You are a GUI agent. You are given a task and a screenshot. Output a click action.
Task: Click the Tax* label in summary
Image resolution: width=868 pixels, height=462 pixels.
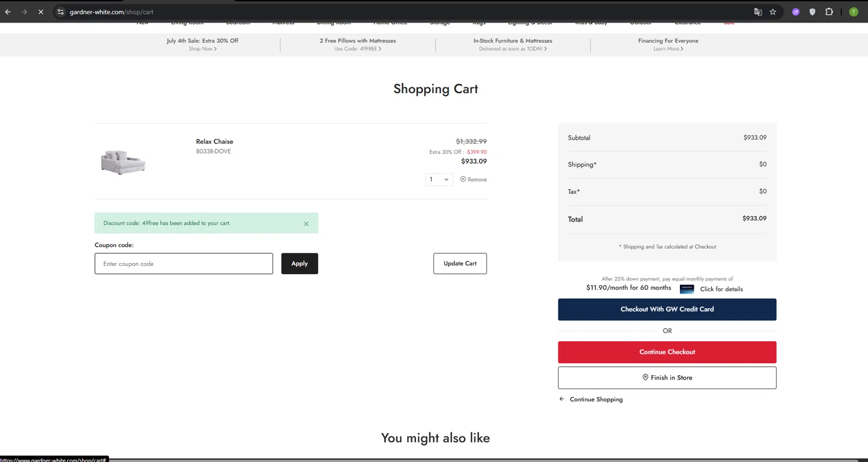574,191
